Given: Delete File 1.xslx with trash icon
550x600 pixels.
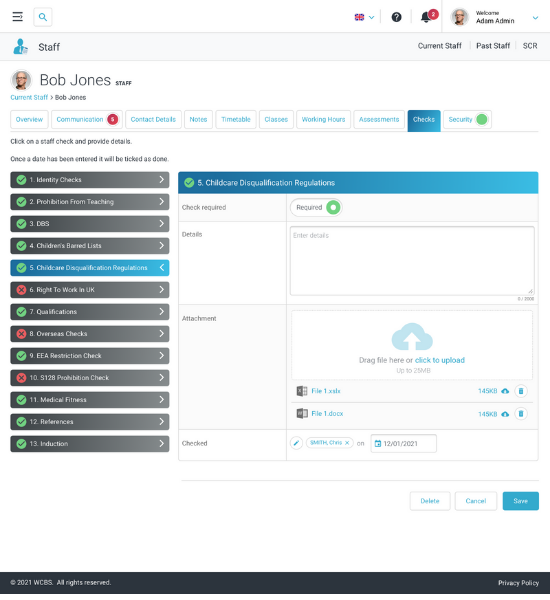Looking at the screenshot, I should (521, 391).
